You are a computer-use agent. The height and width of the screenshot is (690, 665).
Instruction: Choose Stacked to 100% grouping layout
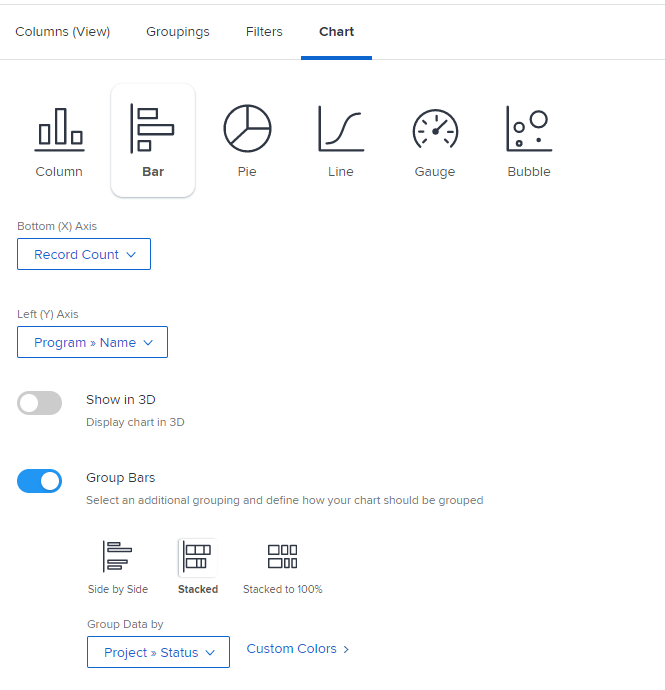point(282,557)
